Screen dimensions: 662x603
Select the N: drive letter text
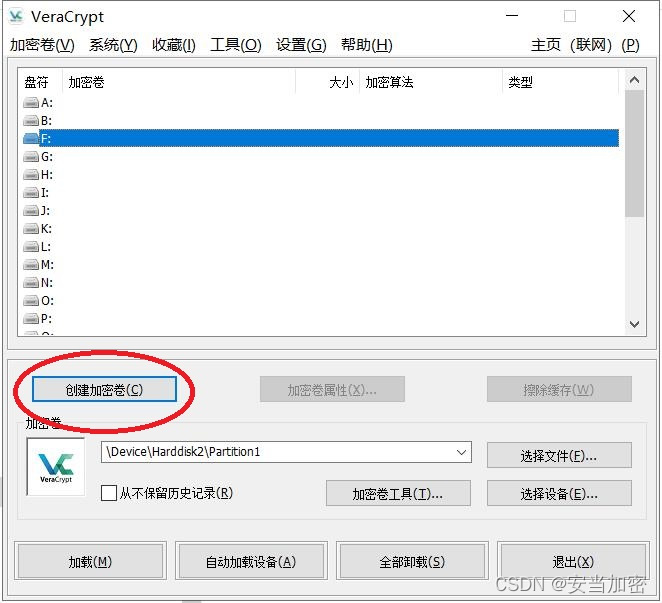point(47,282)
